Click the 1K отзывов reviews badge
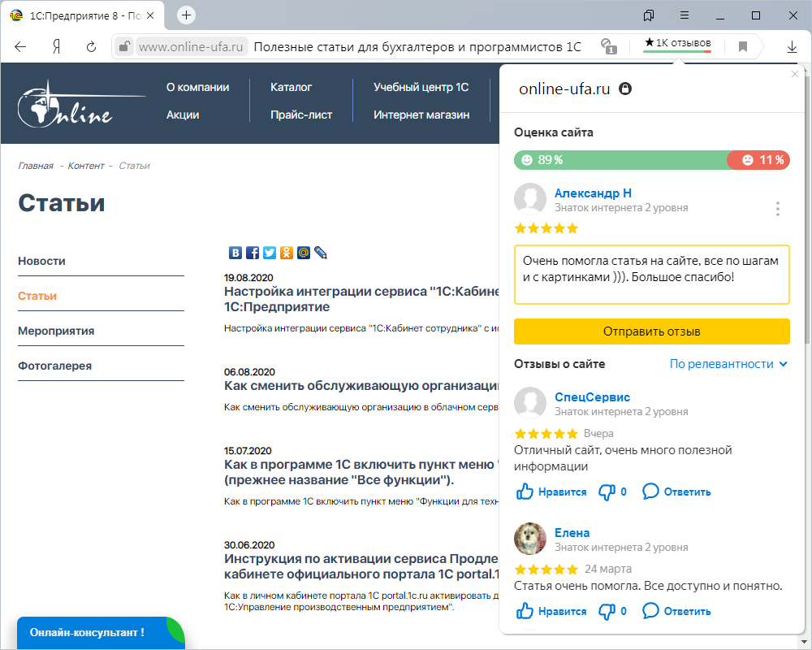Screen dimensions: 812x650 click(677, 44)
